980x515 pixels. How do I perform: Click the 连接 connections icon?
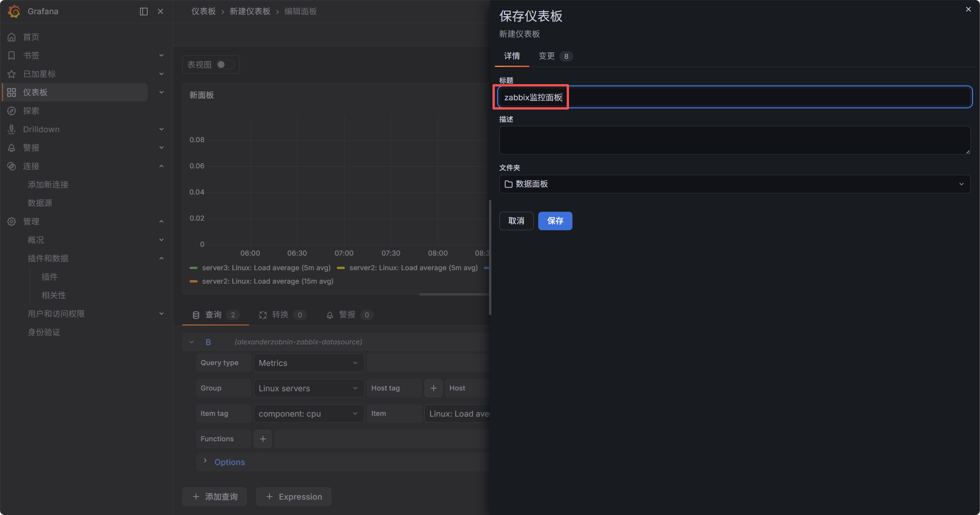(x=12, y=166)
